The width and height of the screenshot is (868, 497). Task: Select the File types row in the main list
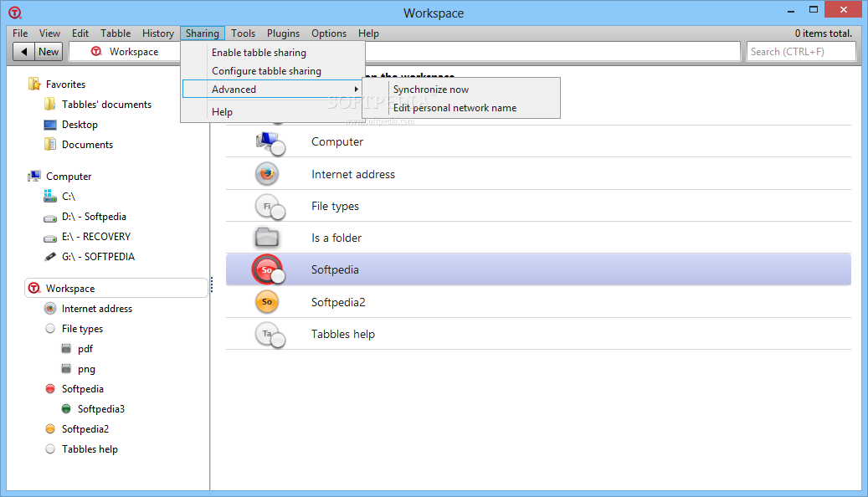[538, 206]
